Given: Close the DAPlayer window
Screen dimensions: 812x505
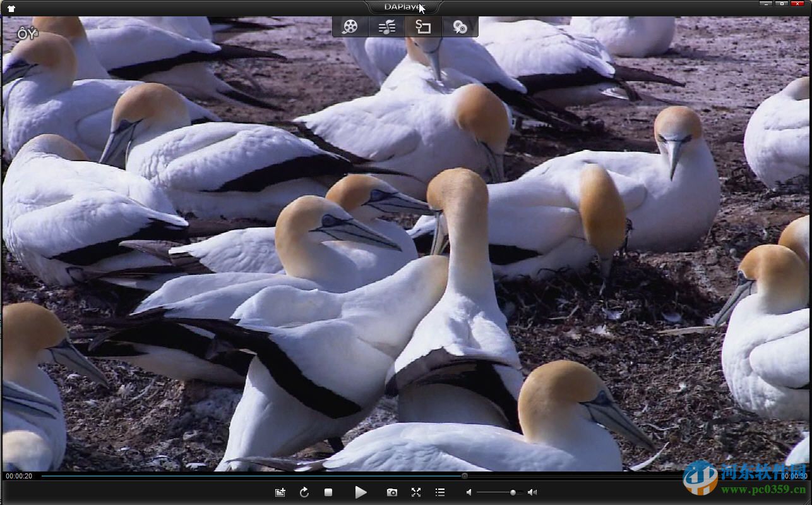Looking at the screenshot, I should click(x=799, y=4).
